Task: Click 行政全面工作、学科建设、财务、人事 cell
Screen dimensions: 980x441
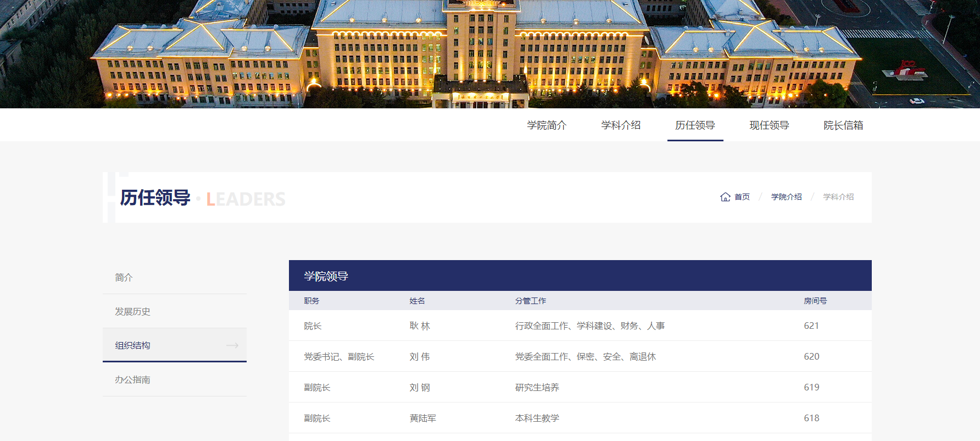Action: 590,326
